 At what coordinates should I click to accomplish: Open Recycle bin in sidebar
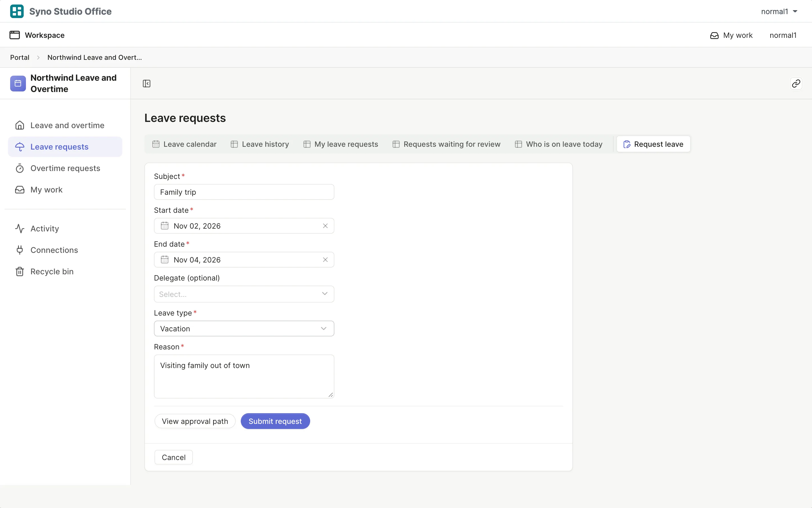pyautogui.click(x=65, y=271)
